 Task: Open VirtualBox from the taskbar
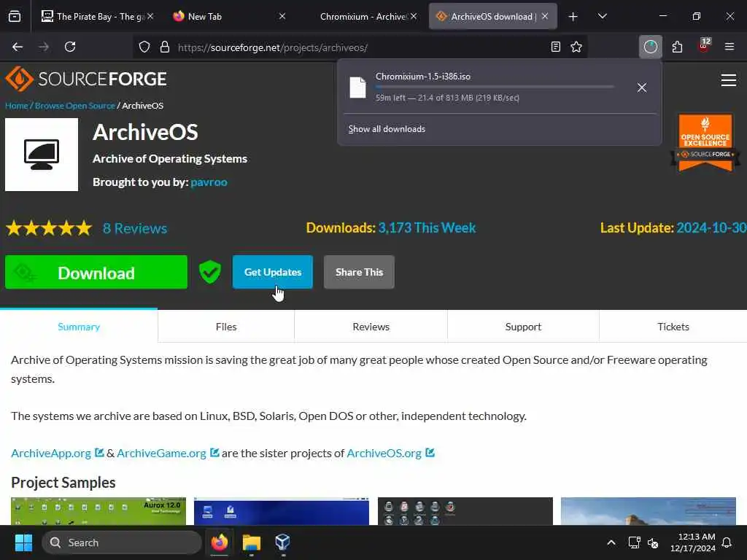point(282,542)
